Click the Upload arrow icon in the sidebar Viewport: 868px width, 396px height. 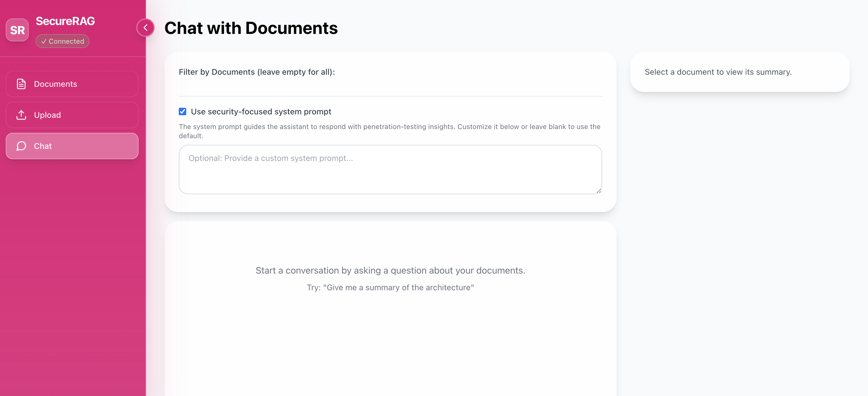(x=21, y=115)
